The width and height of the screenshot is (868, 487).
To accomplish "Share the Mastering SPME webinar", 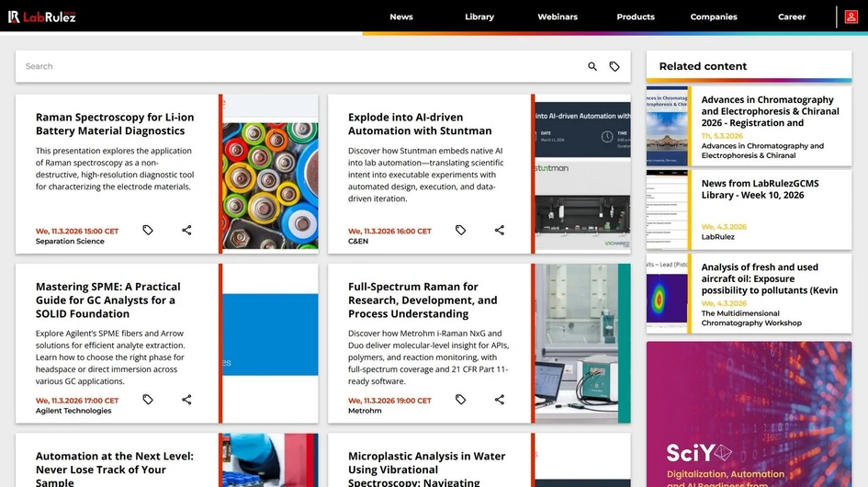I will [186, 400].
